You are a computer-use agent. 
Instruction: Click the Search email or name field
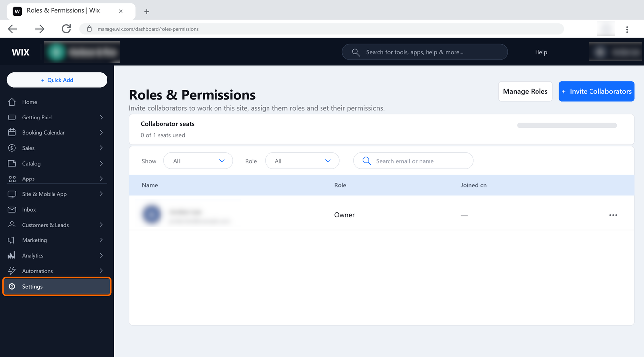pyautogui.click(x=413, y=161)
